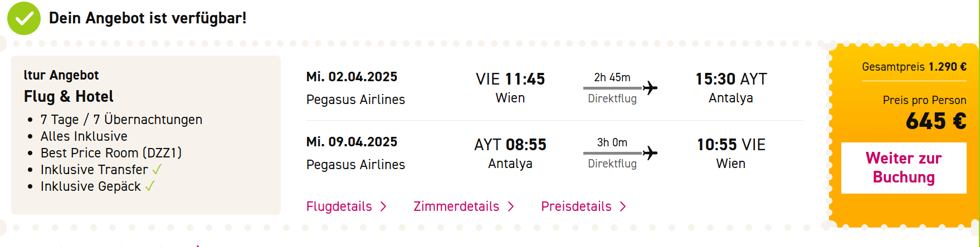Click the return flight airplane icon

pyautogui.click(x=650, y=153)
